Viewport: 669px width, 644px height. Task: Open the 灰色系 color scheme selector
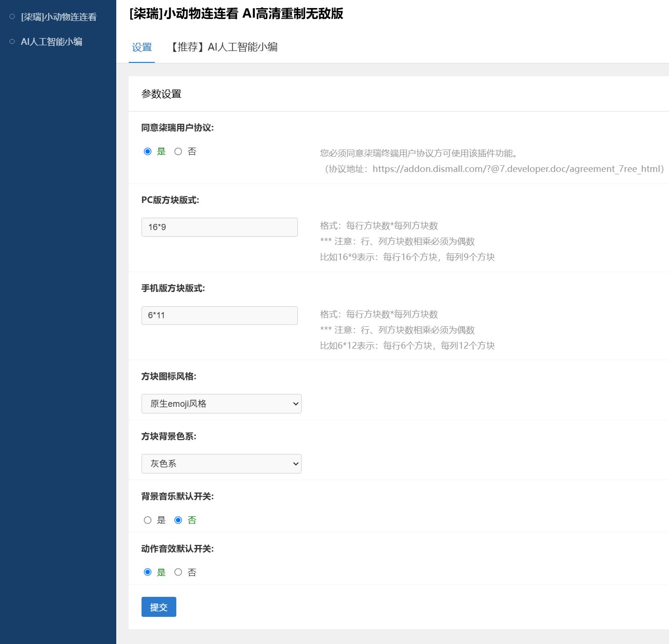[221, 463]
